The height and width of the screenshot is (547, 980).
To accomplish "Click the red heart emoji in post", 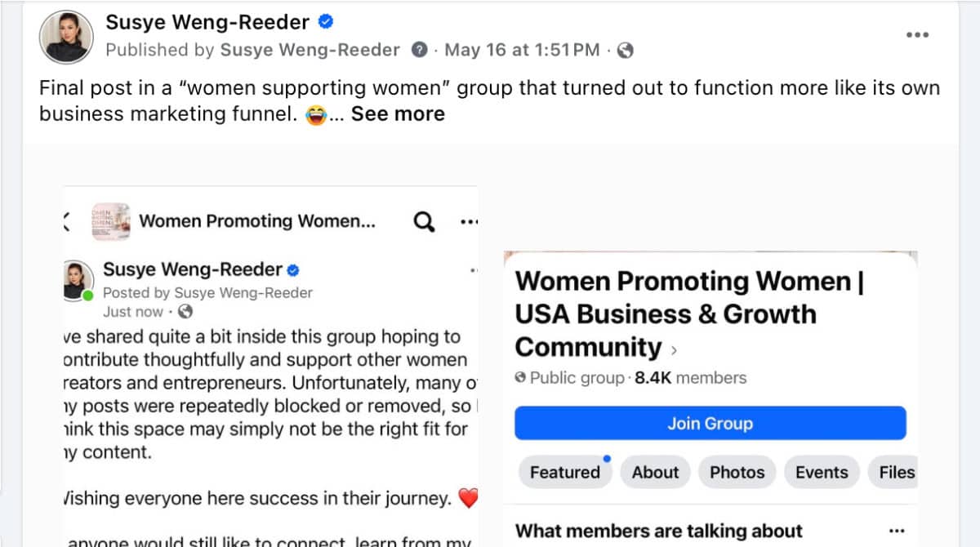I will pyautogui.click(x=468, y=498).
